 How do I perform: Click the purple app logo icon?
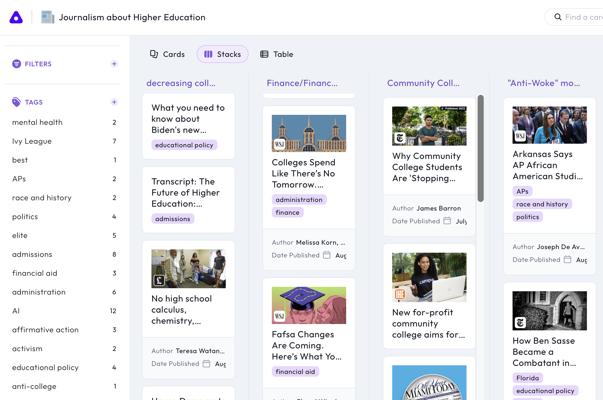[16, 17]
